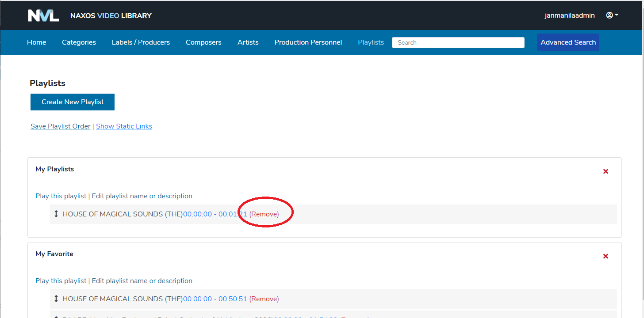This screenshot has width=644, height=318.
Task: Open the user account dropdown icon
Action: pos(612,15)
